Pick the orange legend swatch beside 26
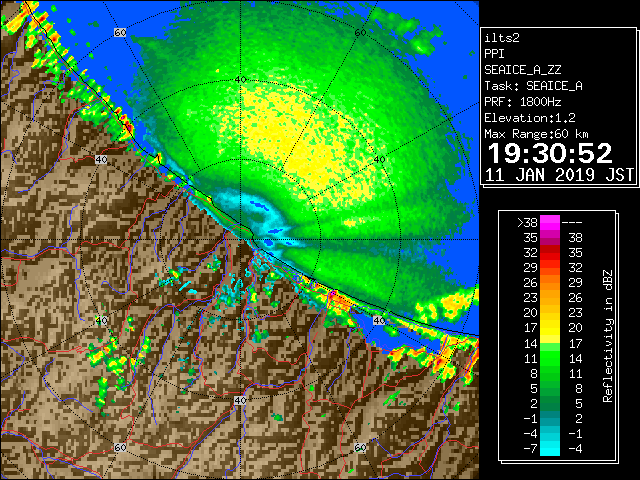 click(x=550, y=283)
